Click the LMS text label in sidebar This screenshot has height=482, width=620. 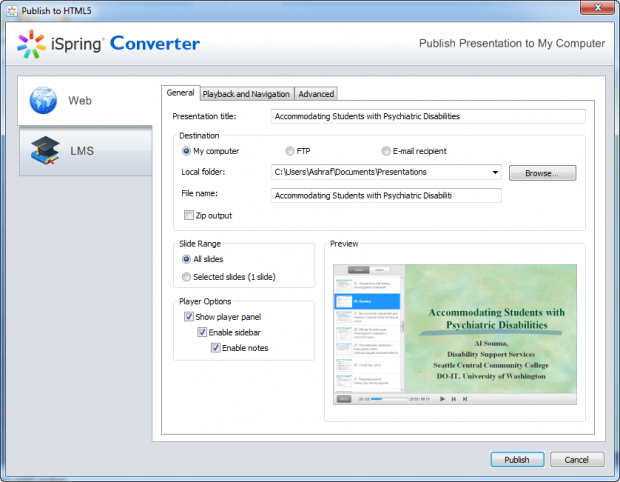coord(82,151)
